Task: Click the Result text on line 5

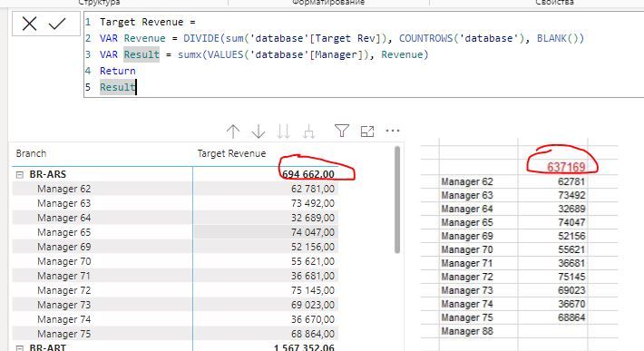Action: [x=118, y=87]
